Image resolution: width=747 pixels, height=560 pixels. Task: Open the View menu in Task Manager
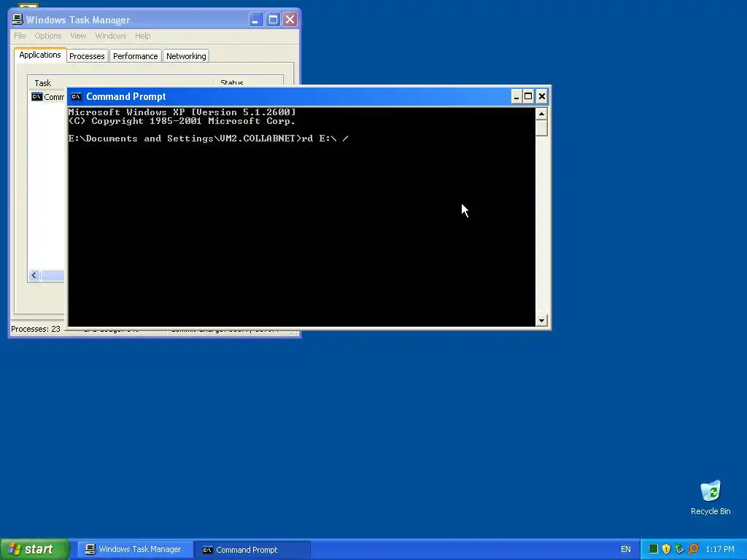coord(78,36)
